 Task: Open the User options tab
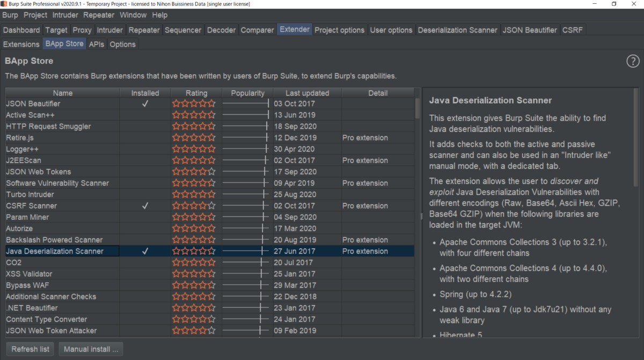tap(391, 30)
